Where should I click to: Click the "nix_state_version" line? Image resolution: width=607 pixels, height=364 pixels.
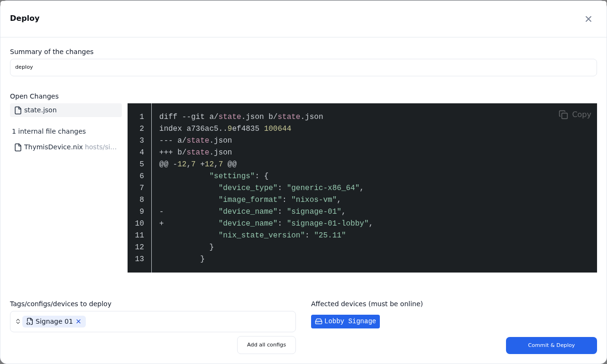[282, 236]
